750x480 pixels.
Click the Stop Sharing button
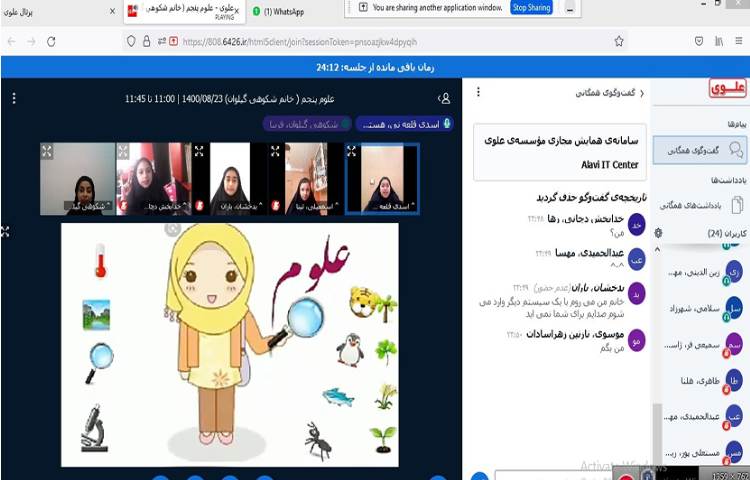point(531,8)
